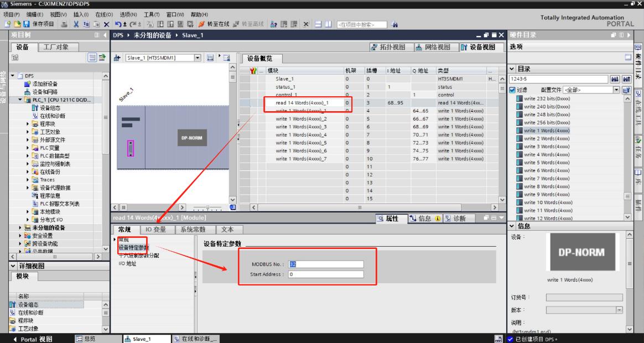Click the cut scissors icon
The image size is (644, 343).
(x=76, y=24)
